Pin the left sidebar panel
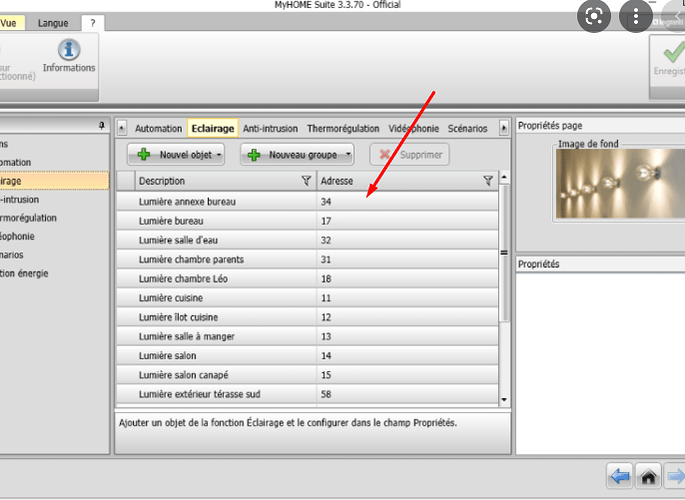Viewport: 685px width, 500px height. [x=101, y=126]
